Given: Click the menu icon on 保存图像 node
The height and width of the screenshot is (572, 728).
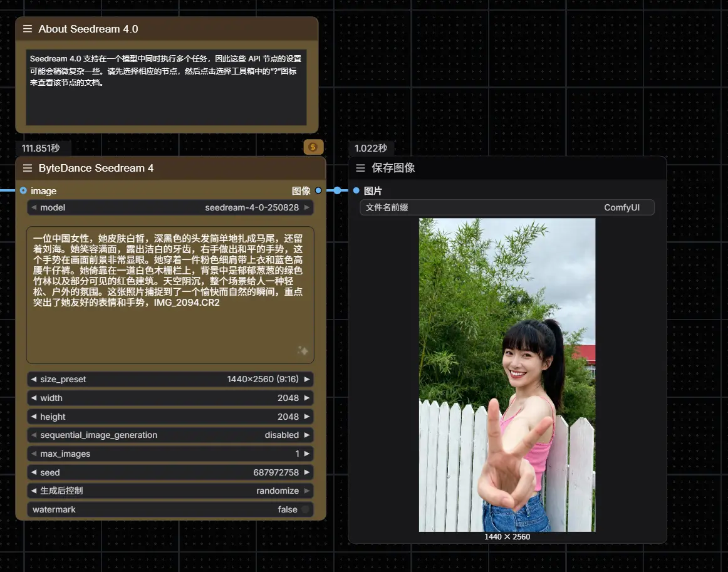Looking at the screenshot, I should tap(360, 168).
